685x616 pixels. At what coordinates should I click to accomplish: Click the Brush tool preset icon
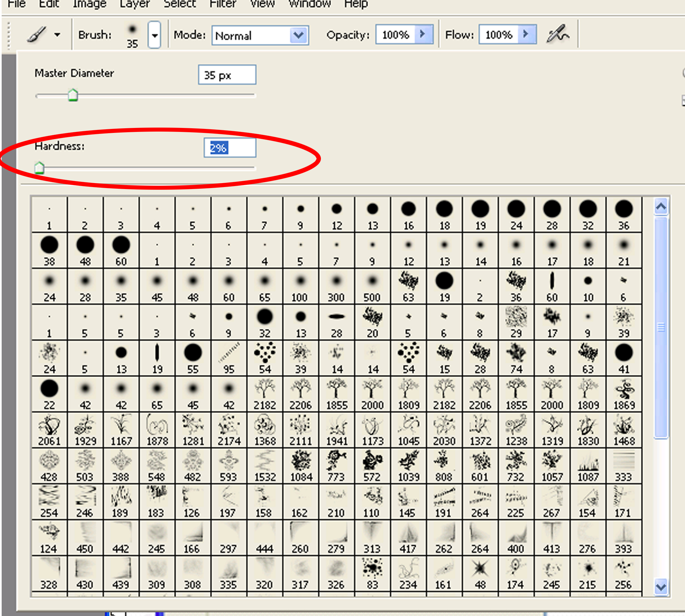(36, 35)
